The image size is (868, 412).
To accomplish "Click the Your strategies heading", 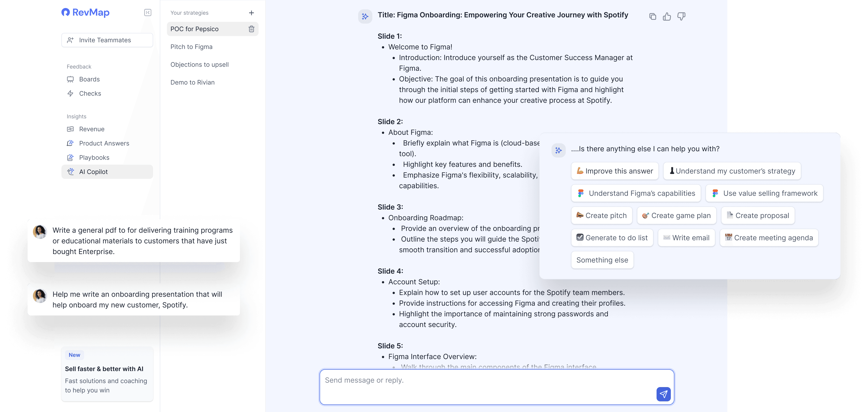I will coord(189,13).
